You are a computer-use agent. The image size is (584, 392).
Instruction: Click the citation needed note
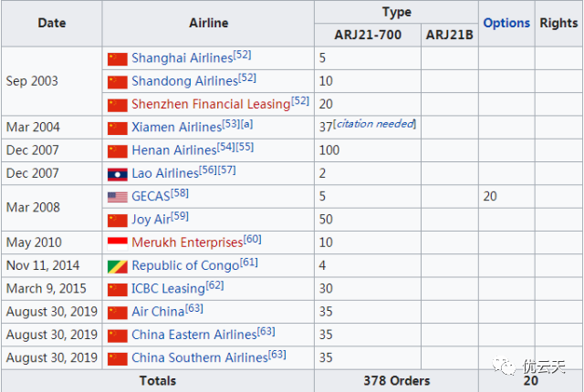tap(375, 124)
